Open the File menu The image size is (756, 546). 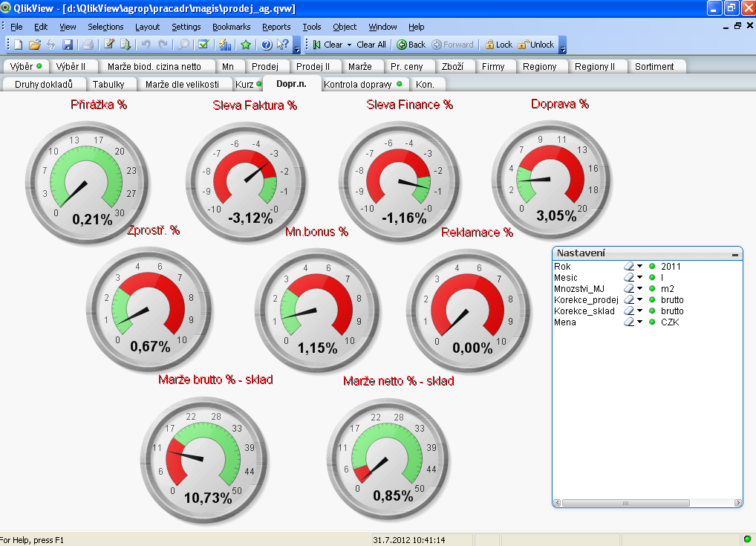(x=16, y=27)
